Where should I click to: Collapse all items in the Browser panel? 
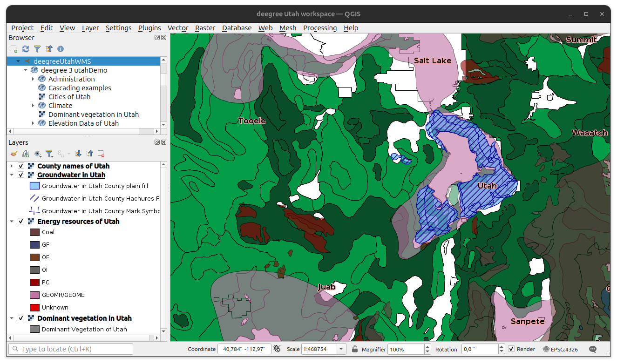tap(49, 49)
